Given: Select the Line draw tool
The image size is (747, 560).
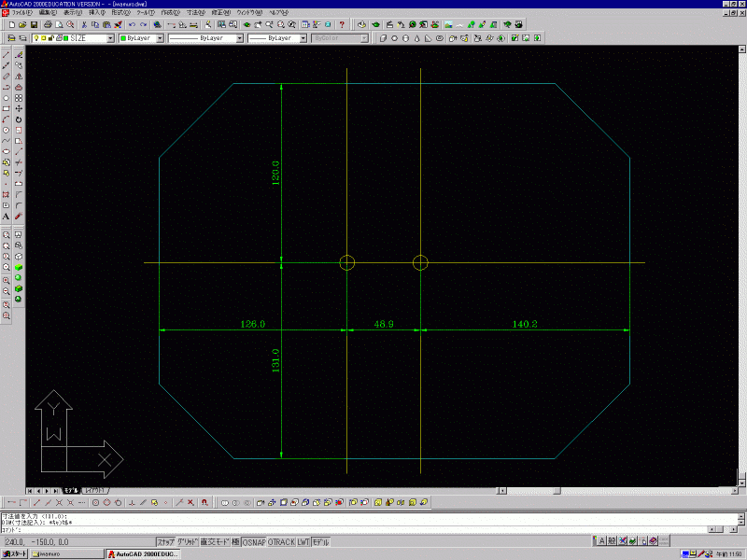Looking at the screenshot, I should point(7,55).
